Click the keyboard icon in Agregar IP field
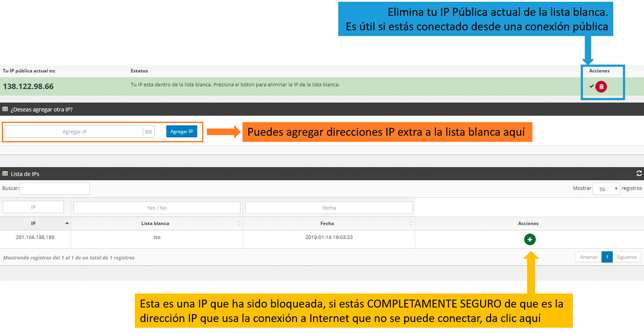644x333 pixels. coord(148,132)
